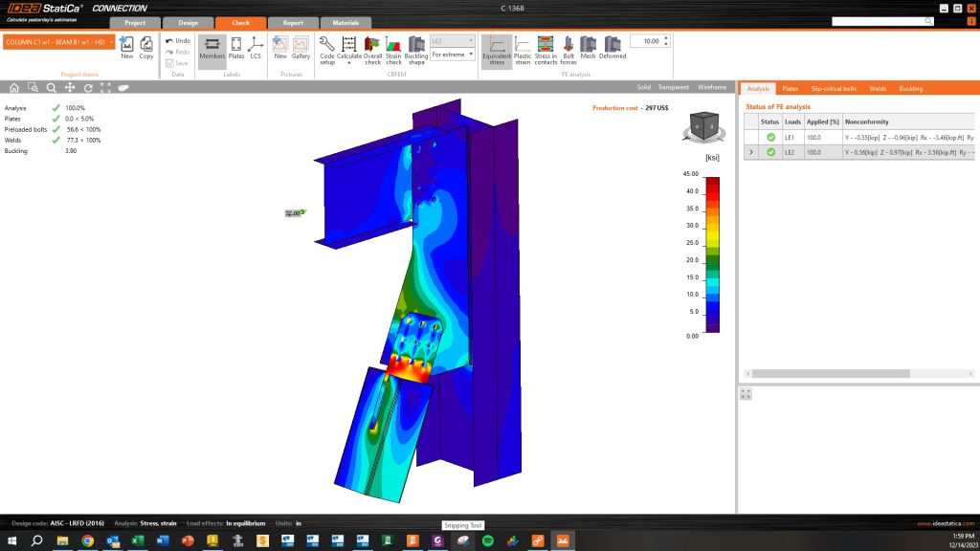Click the expand panel icon below results table
The image size is (980, 551).
pos(746,393)
